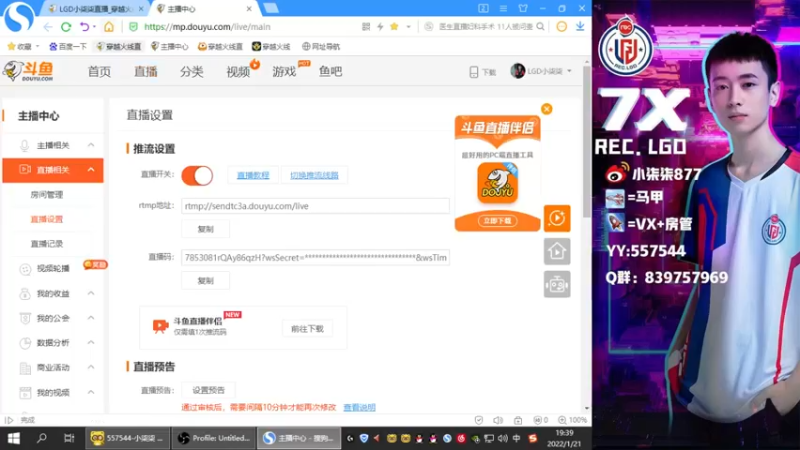Expand 我的收益 sidebar section

tap(91, 293)
